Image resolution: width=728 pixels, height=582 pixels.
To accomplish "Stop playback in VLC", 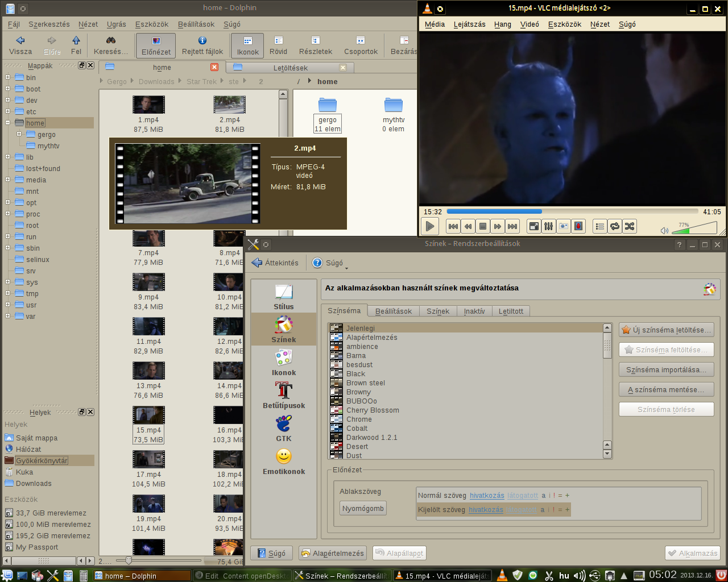I will (x=483, y=226).
